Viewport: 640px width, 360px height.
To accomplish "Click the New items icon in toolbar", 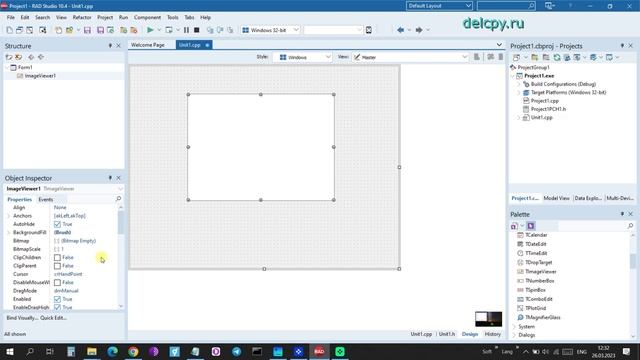I will click(9, 30).
